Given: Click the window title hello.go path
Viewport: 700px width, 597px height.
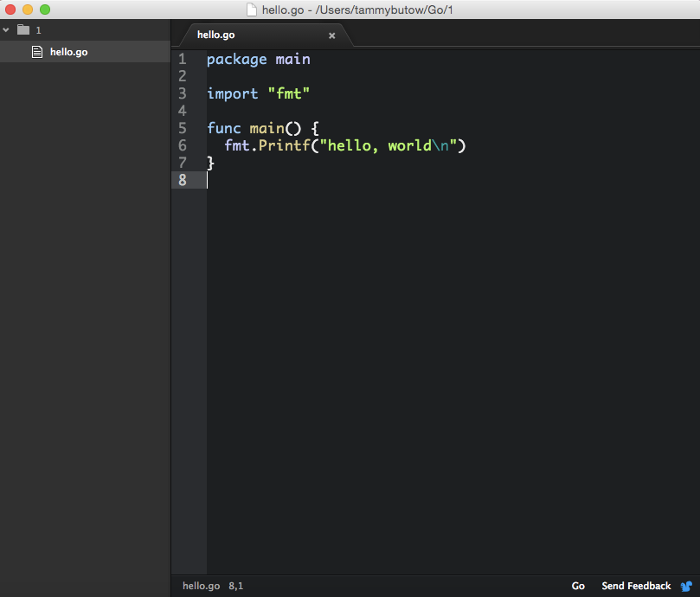Looking at the screenshot, I should 357,10.
